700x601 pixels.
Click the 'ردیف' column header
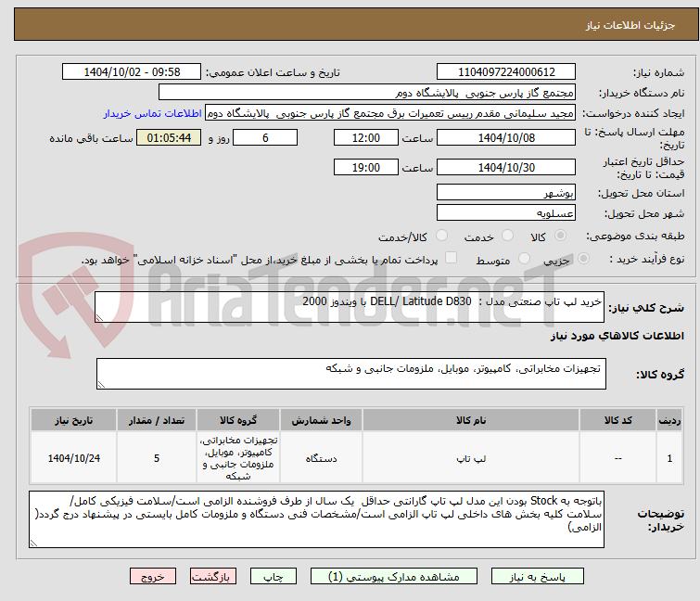pyautogui.click(x=669, y=420)
